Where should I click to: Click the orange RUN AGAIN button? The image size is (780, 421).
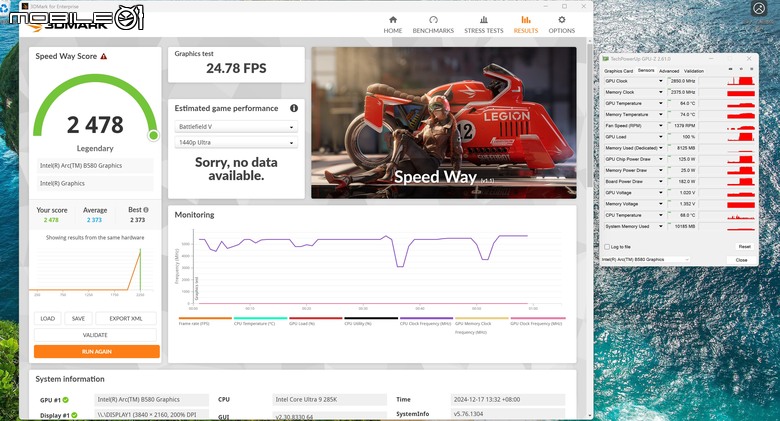(x=97, y=351)
